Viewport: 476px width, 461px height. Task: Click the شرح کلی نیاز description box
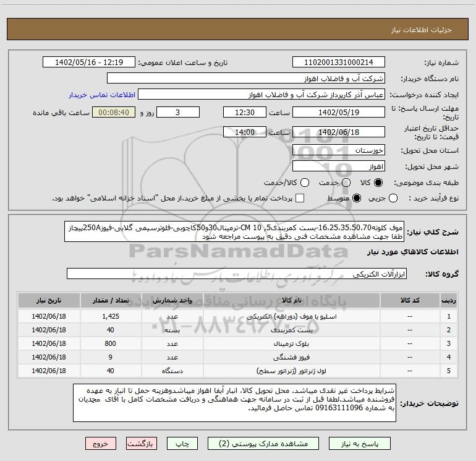coord(234,231)
